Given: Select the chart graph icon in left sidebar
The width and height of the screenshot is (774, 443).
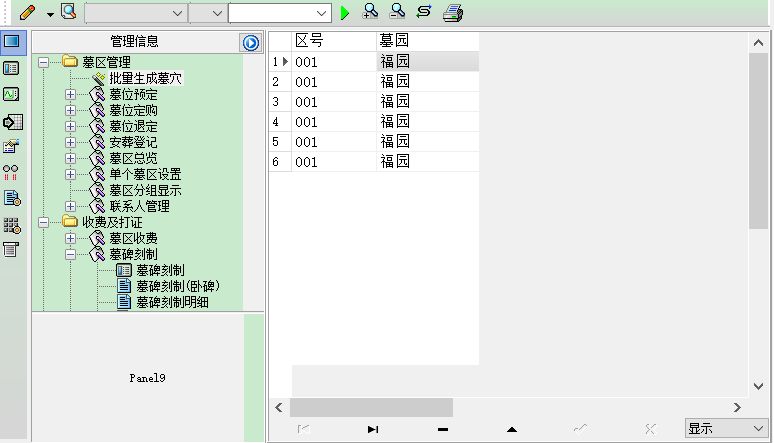Looking at the screenshot, I should click(x=11, y=94).
